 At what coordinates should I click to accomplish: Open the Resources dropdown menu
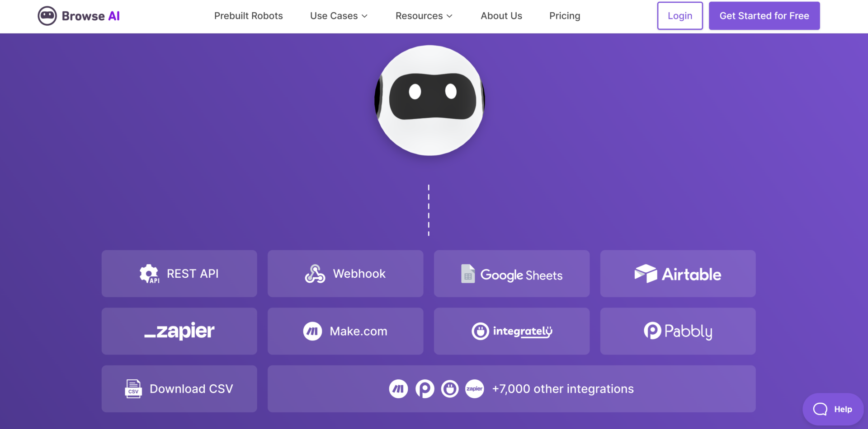(x=423, y=16)
